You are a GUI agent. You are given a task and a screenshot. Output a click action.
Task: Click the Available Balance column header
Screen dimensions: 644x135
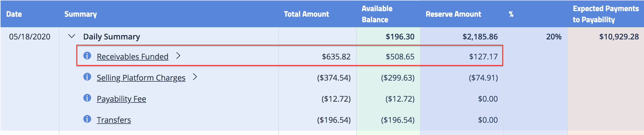click(x=377, y=14)
